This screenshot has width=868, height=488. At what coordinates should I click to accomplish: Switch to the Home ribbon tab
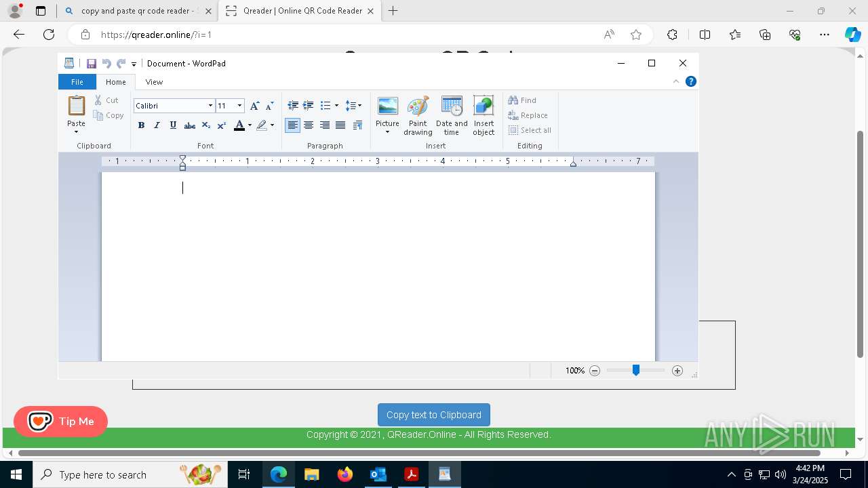coord(116,82)
